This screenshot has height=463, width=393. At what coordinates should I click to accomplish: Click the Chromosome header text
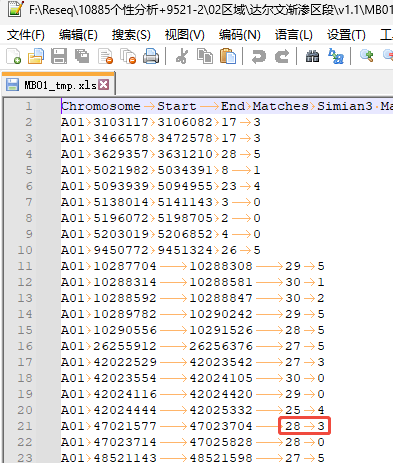(x=101, y=106)
